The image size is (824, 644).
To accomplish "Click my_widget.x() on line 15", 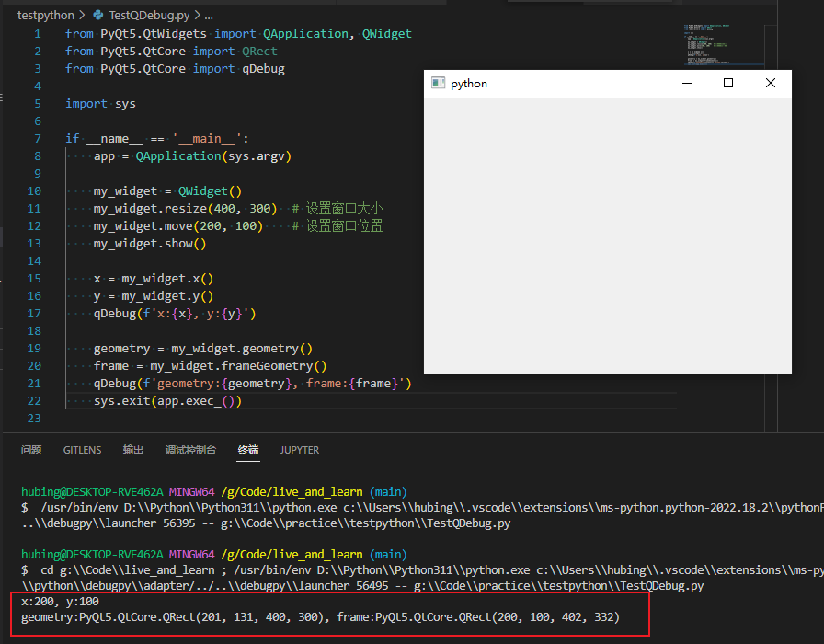I will tap(167, 279).
